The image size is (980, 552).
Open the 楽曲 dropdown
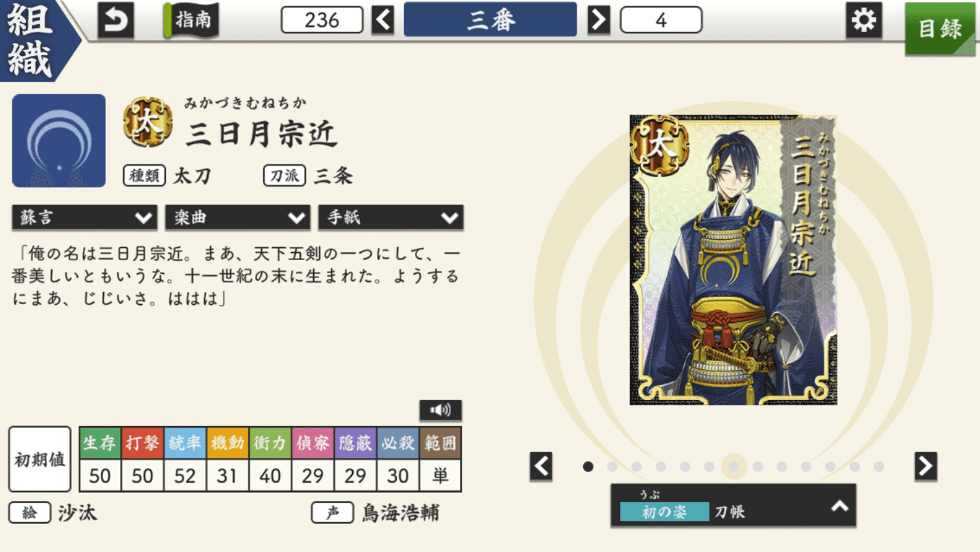[237, 217]
